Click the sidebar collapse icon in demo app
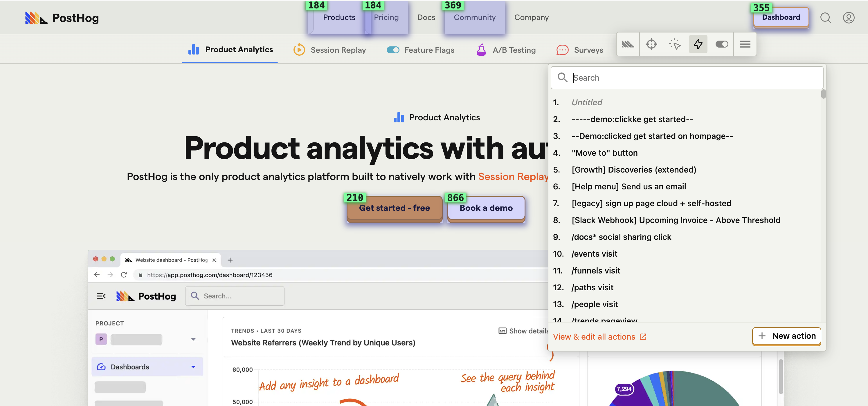The height and width of the screenshot is (406, 868). 101,296
